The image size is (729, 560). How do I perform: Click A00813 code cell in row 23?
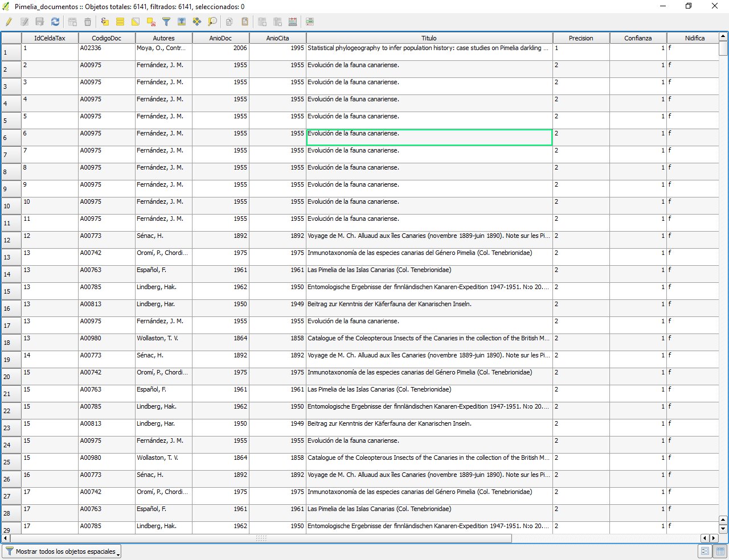[x=107, y=428]
